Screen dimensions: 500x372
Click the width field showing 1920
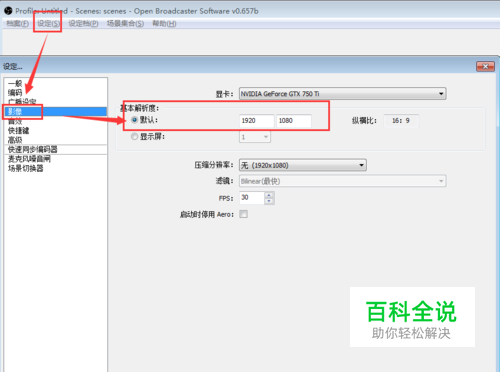point(257,121)
